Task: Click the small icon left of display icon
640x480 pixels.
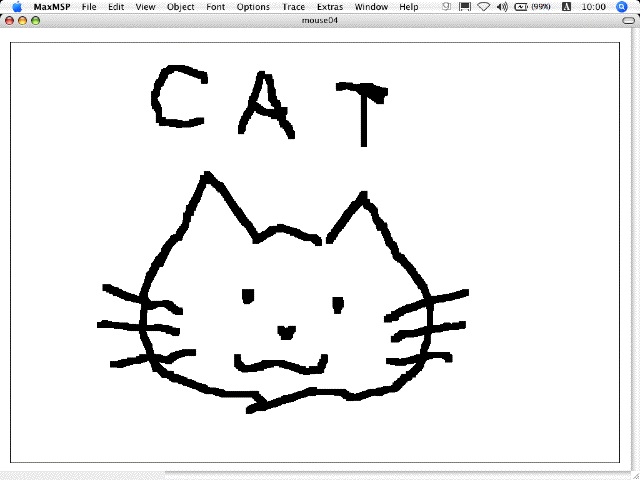Action: [445, 7]
